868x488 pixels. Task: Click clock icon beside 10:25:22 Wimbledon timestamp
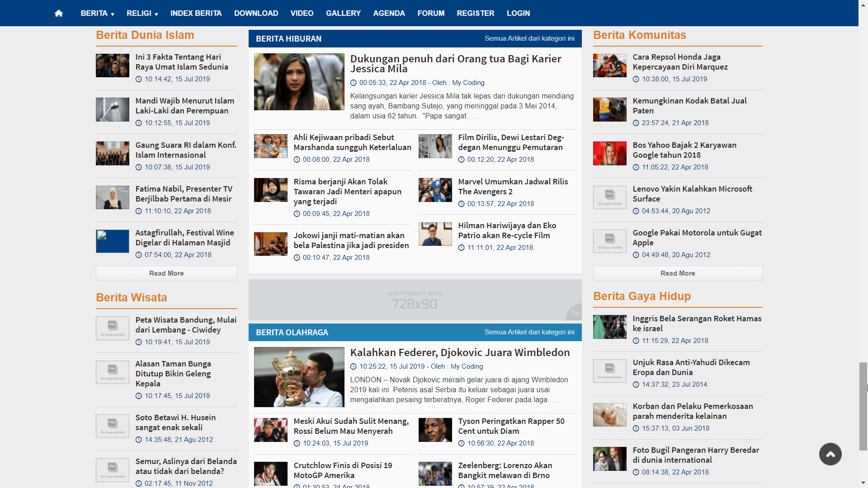point(353,366)
